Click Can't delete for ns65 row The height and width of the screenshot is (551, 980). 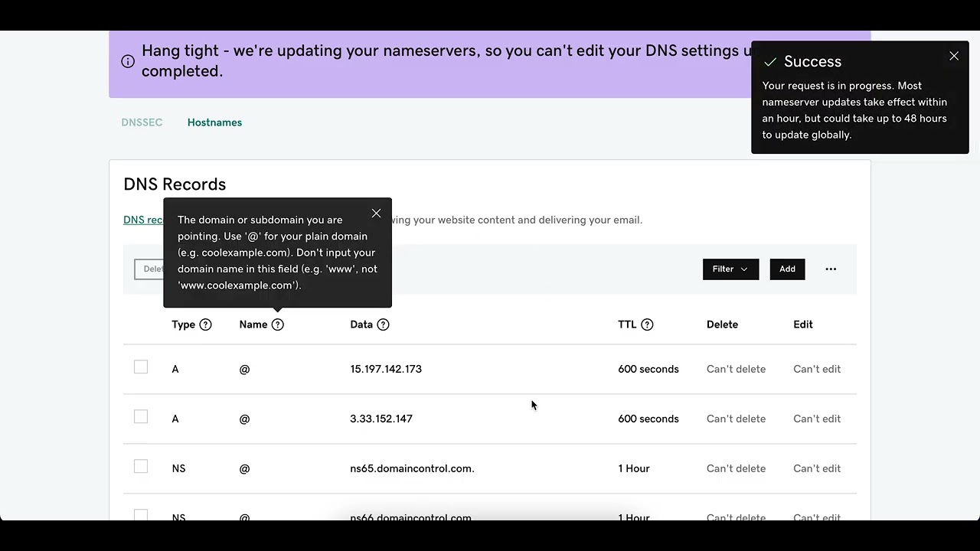(736, 468)
